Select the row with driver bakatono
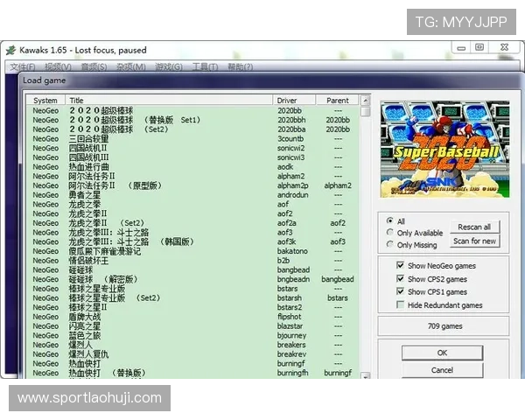Screen dimensions: 525x420 coord(192,251)
